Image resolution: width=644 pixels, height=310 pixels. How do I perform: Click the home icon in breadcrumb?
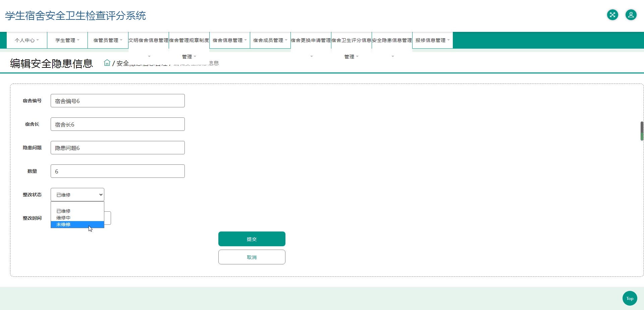[107, 63]
